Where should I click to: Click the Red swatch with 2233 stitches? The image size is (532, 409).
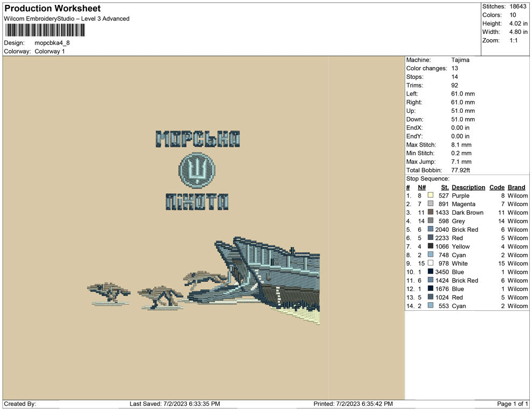point(430,238)
